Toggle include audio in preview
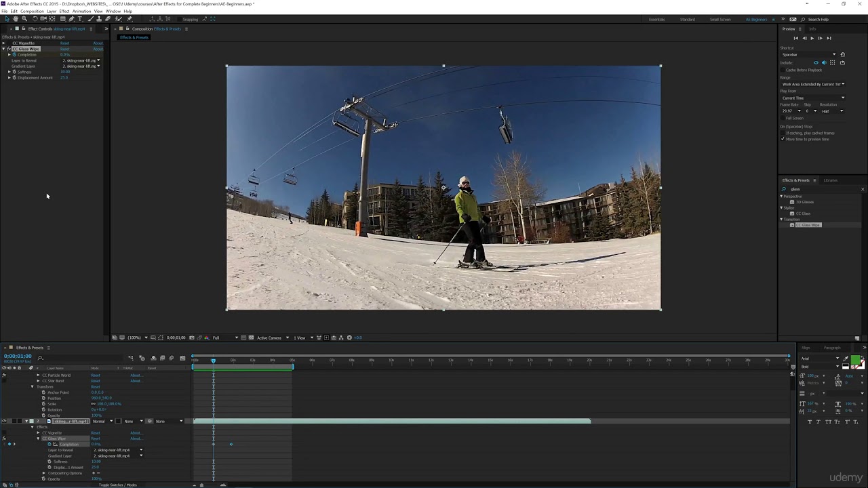868x488 pixels. point(824,63)
